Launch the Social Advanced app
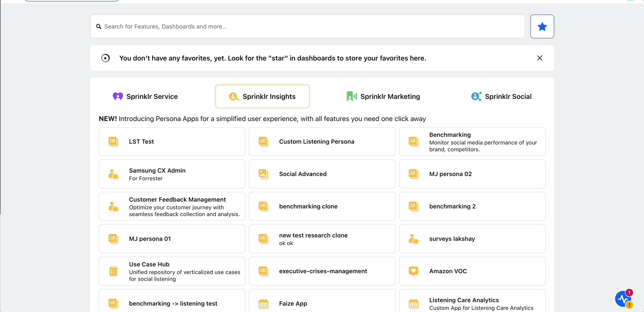The height and width of the screenshot is (312, 644). click(x=322, y=174)
